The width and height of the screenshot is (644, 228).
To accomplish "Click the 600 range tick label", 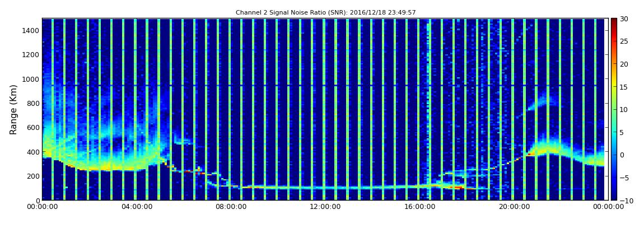I will coord(33,127).
